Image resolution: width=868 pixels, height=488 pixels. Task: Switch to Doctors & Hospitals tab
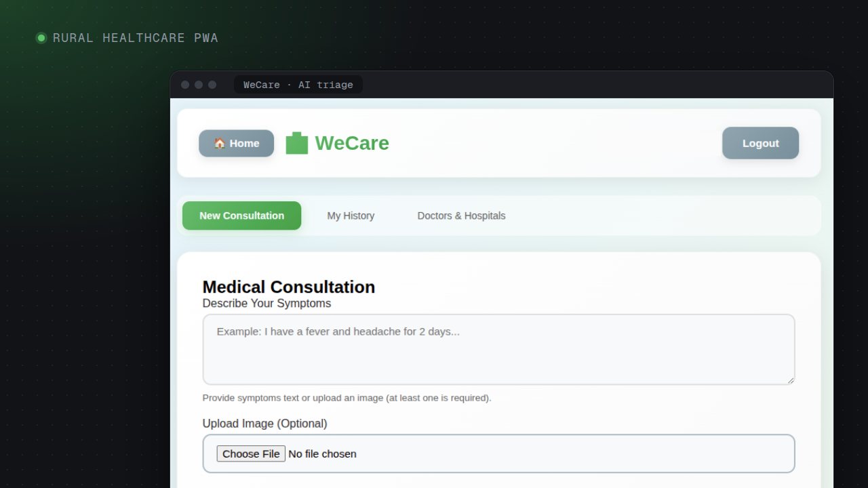461,216
